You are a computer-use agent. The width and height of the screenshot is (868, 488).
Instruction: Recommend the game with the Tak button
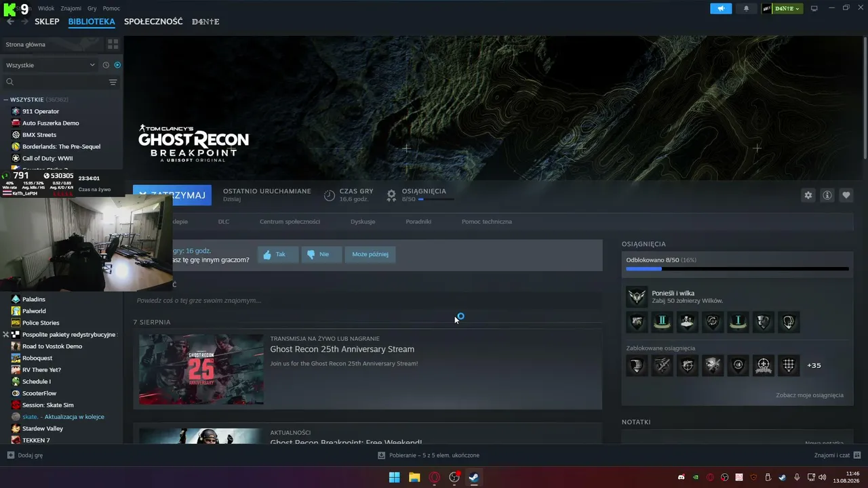pyautogui.click(x=277, y=254)
